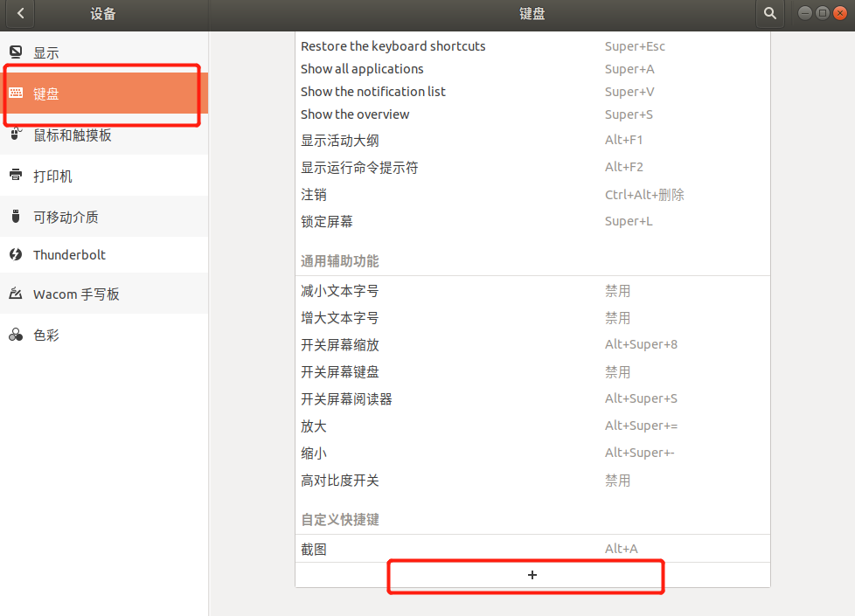Edit 增大文本字号 shortcut row
This screenshot has width=855, height=616.
point(532,318)
